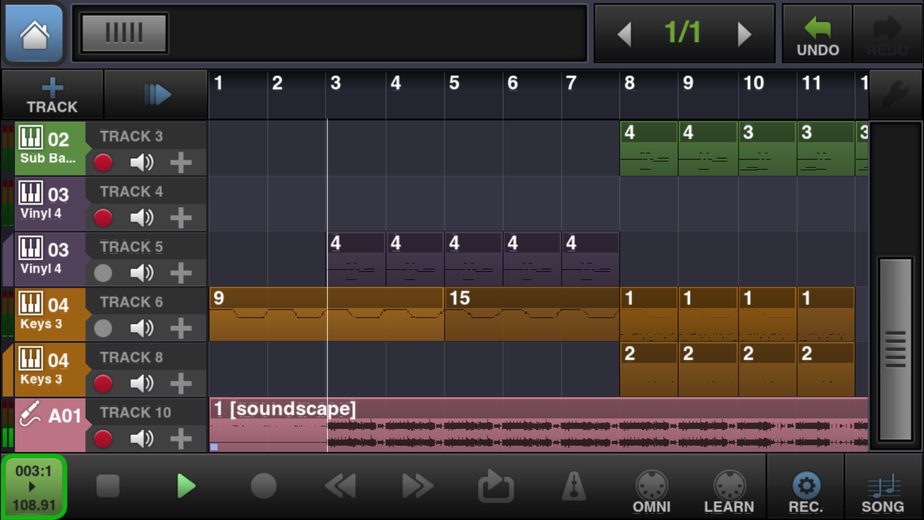Arm record on TRACK 4
924x520 pixels.
[x=103, y=218]
